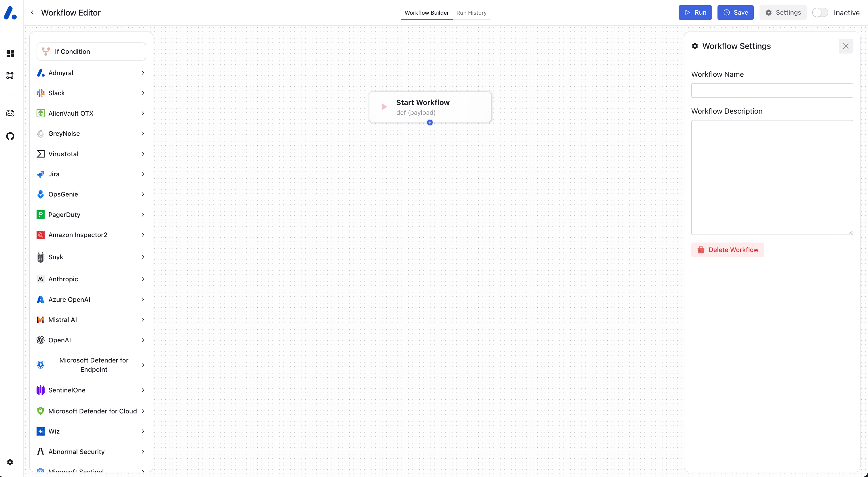Select the Workflow Builder tab

click(427, 12)
